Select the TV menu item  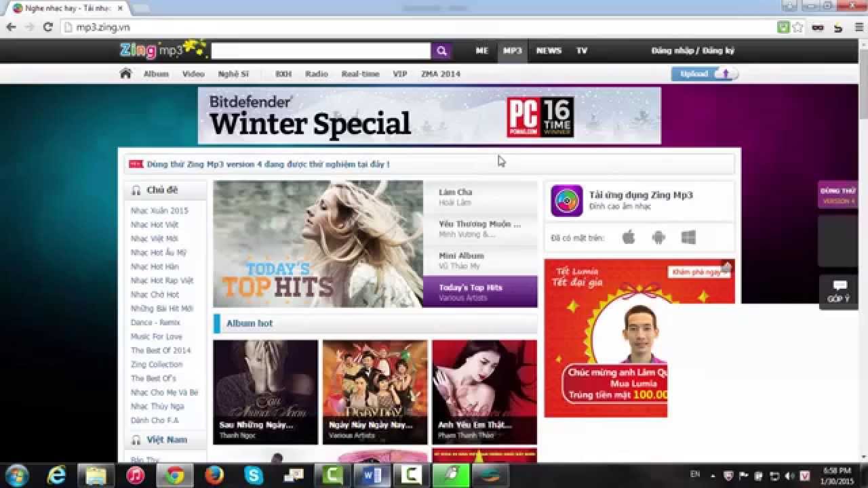click(x=582, y=51)
